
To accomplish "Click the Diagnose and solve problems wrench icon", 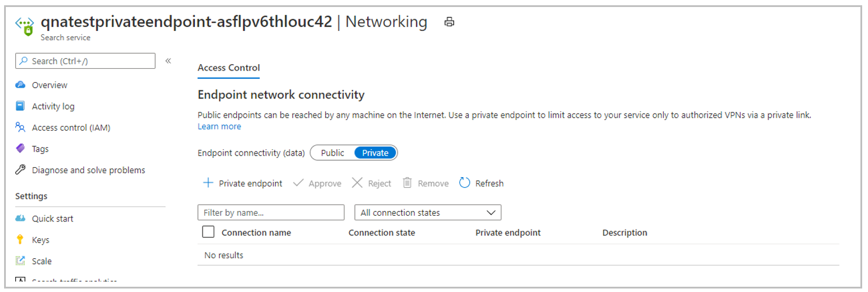I will pyautogui.click(x=20, y=170).
